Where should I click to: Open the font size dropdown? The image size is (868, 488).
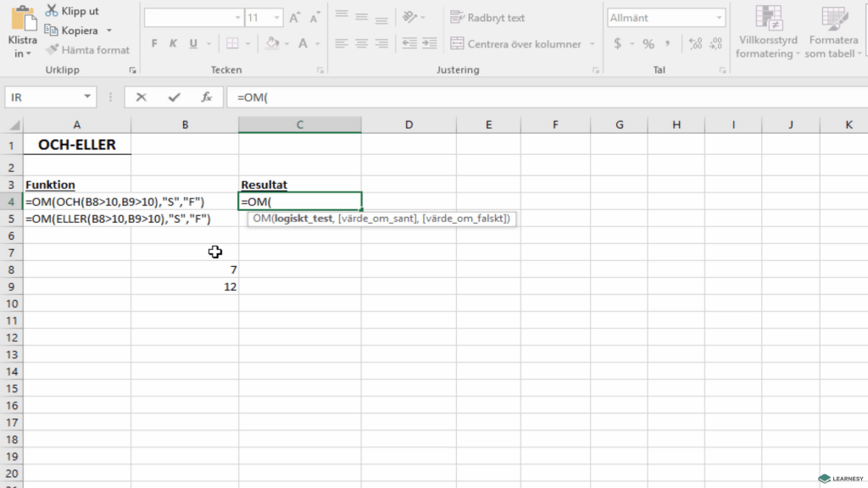[x=276, y=18]
